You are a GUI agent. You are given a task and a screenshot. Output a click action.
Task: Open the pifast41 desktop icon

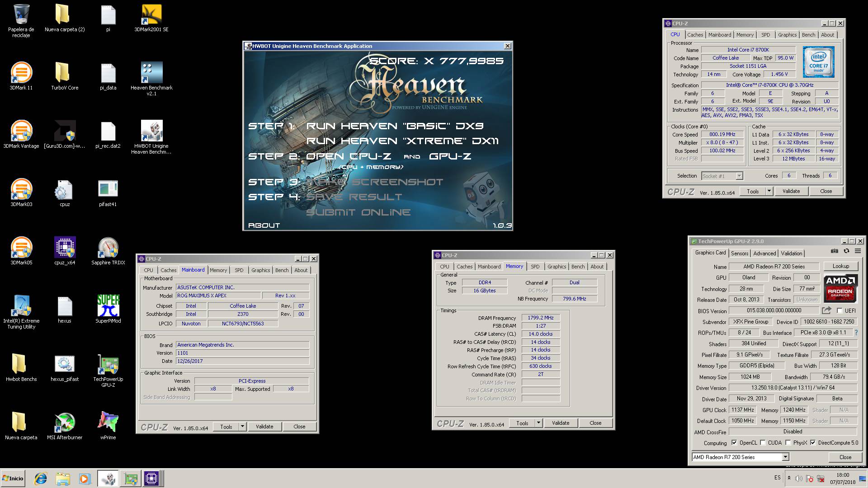[108, 192]
